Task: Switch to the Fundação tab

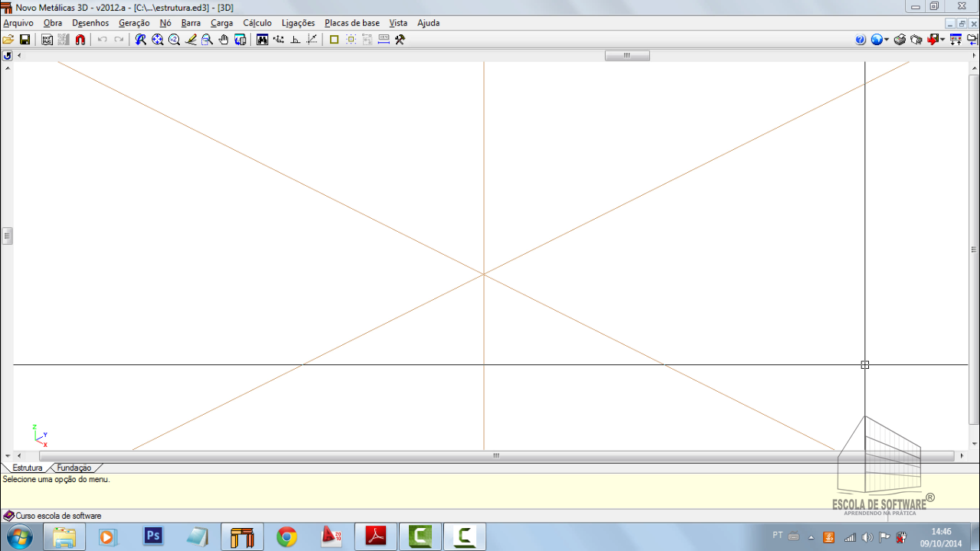Action: point(74,468)
